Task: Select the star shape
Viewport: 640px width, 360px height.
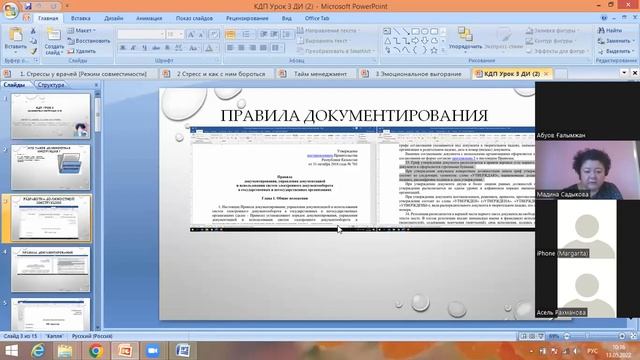Action: click(x=434, y=50)
